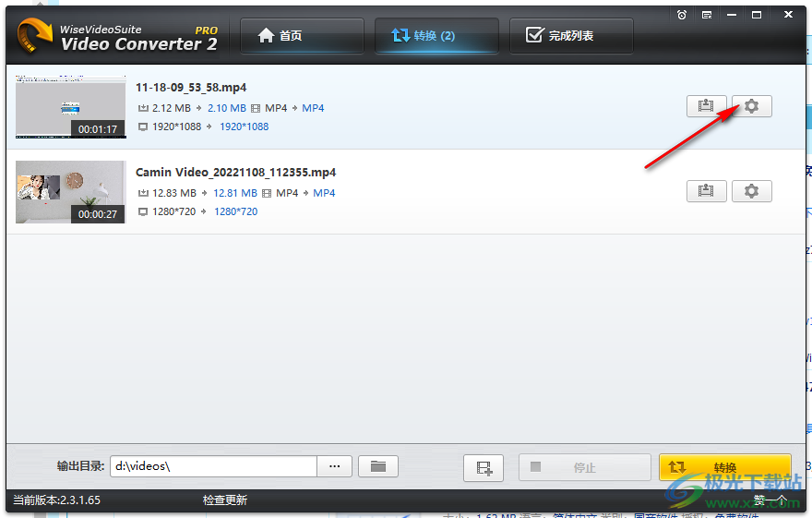Click the WiseVideoSuite Video Converter logo
812x518 pixels.
coord(117,36)
